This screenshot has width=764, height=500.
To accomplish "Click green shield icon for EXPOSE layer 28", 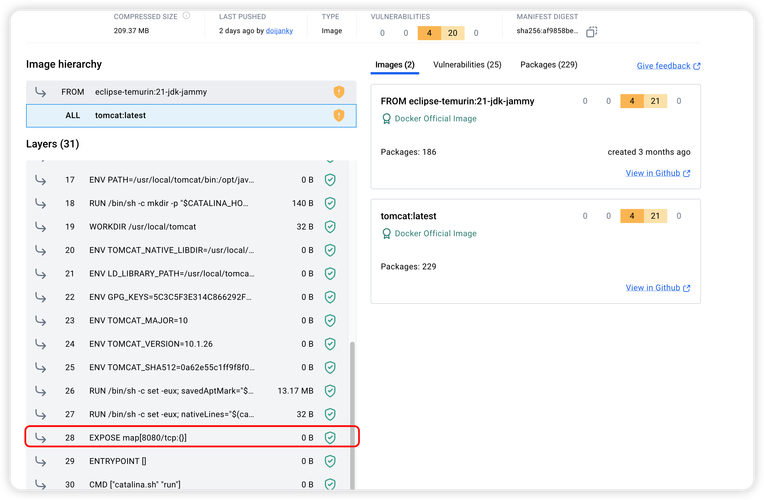I will 330,438.
